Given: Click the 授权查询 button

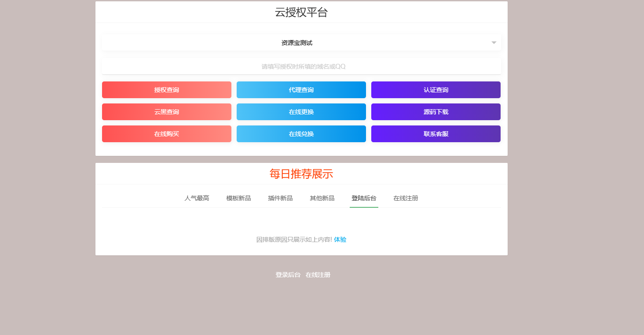Looking at the screenshot, I should coord(167,90).
